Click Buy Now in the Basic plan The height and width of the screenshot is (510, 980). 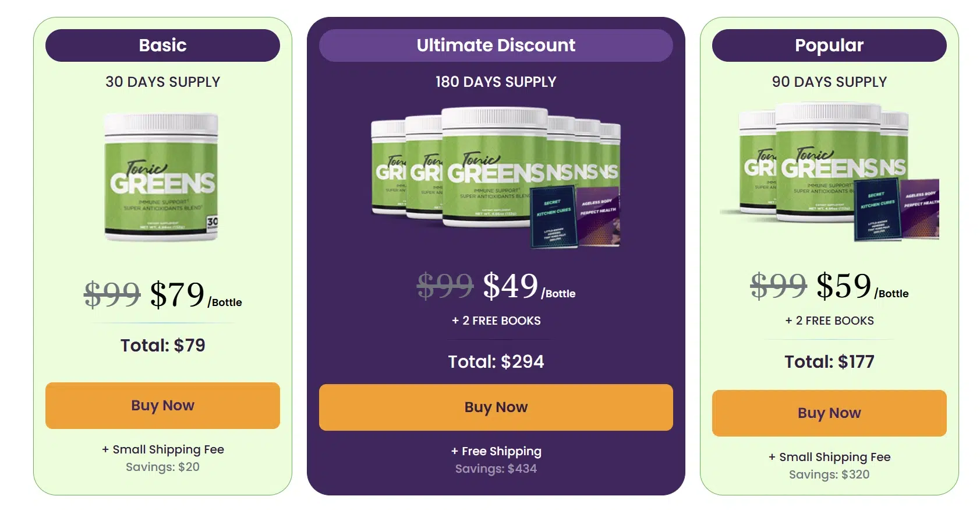(x=162, y=406)
